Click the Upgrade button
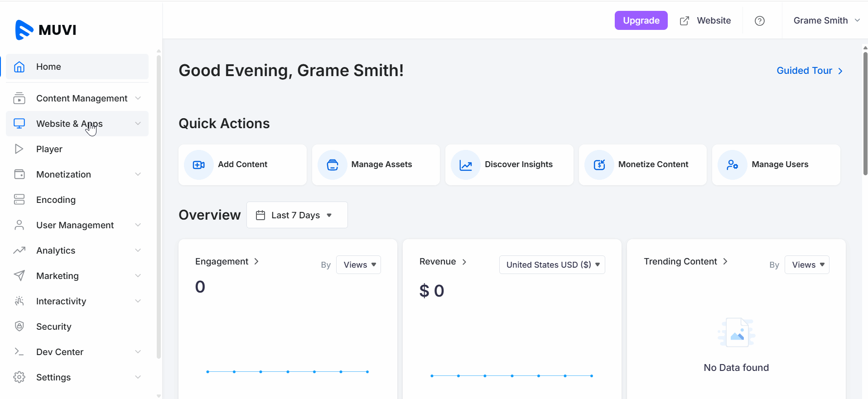The height and width of the screenshot is (399, 868). coord(641,21)
